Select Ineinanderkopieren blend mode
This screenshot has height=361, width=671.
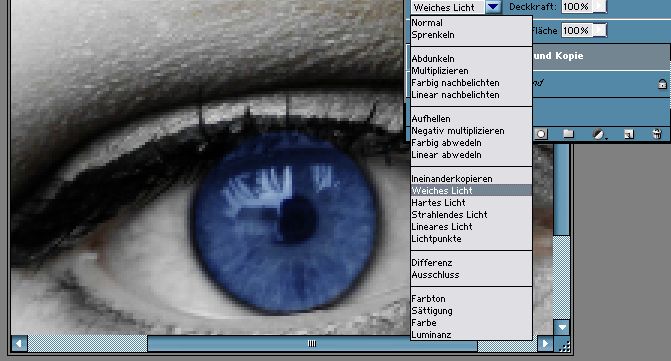pos(471,178)
